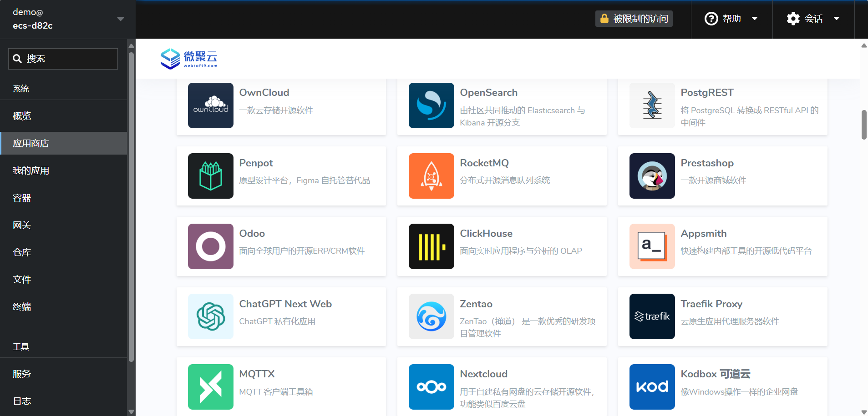The width and height of the screenshot is (868, 416).
Task: Open the Odoo app title link
Action: 252,233
